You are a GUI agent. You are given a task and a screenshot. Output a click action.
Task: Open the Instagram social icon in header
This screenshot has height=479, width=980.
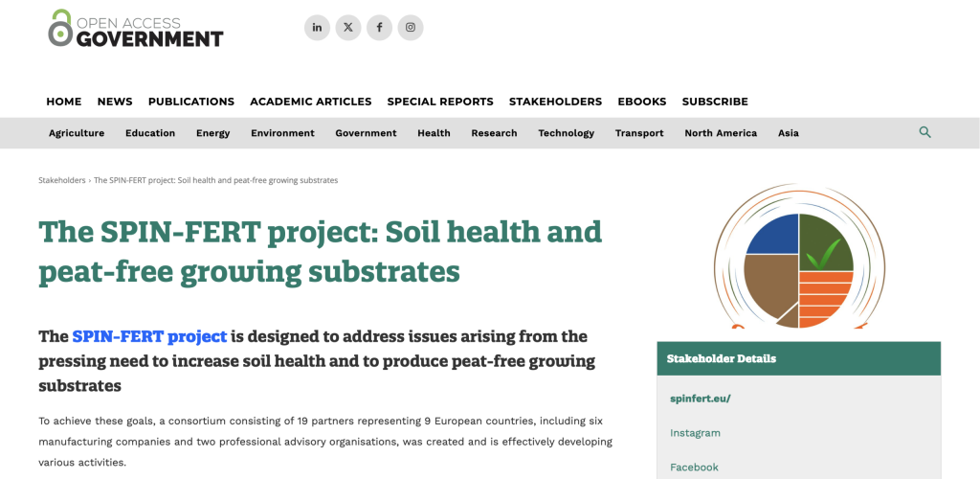411,28
